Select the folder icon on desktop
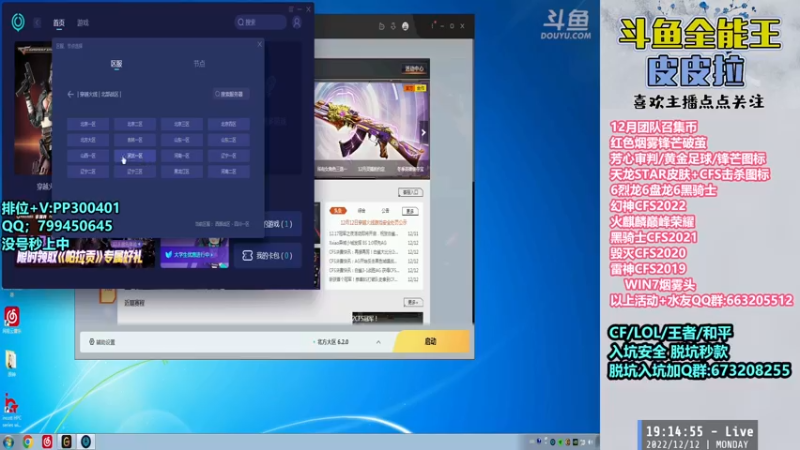Screen dimensions: 800x450 click(11, 364)
